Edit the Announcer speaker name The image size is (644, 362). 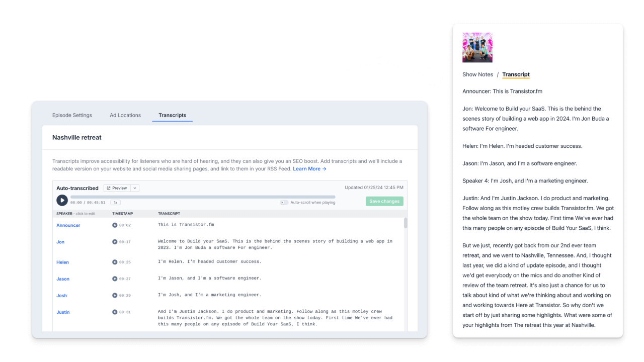pyautogui.click(x=68, y=225)
